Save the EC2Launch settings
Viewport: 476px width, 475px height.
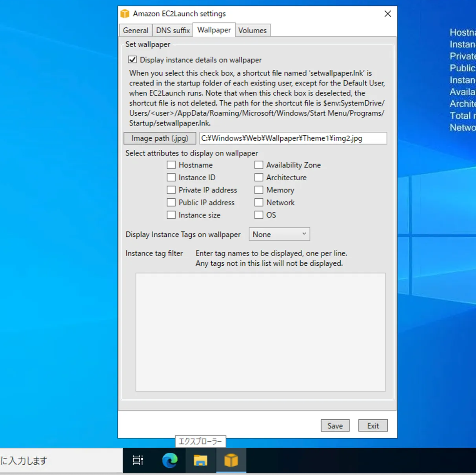(x=335, y=426)
